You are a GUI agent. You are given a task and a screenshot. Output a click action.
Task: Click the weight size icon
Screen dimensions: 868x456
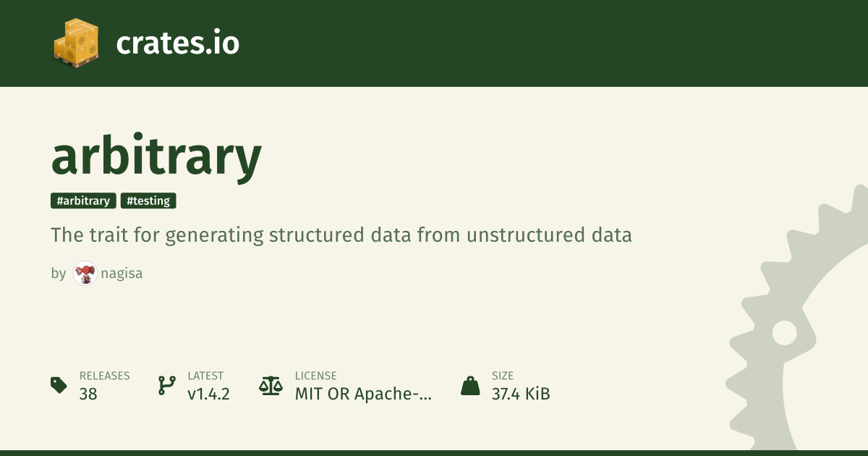coord(470,385)
